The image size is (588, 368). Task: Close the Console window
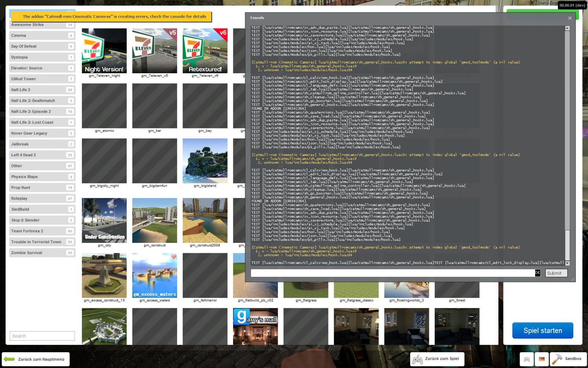[x=570, y=18]
